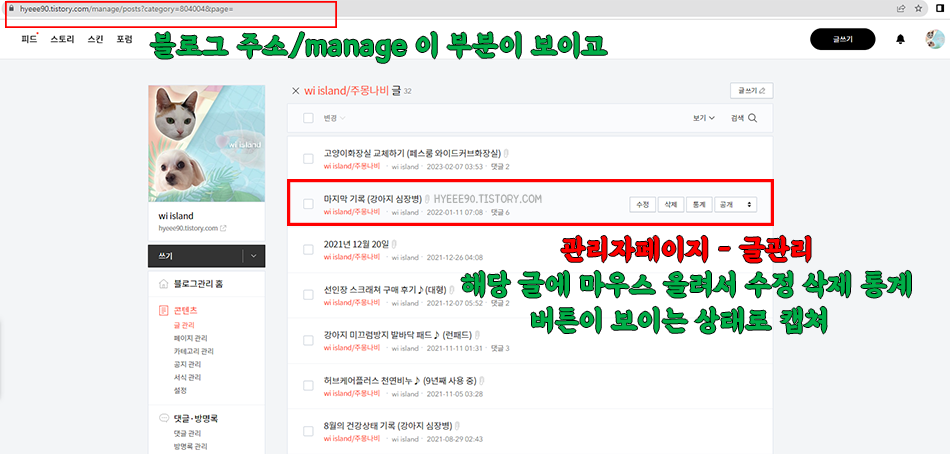950x454 pixels.
Task: Click the 블로그관리 홈 house icon
Action: point(163,284)
